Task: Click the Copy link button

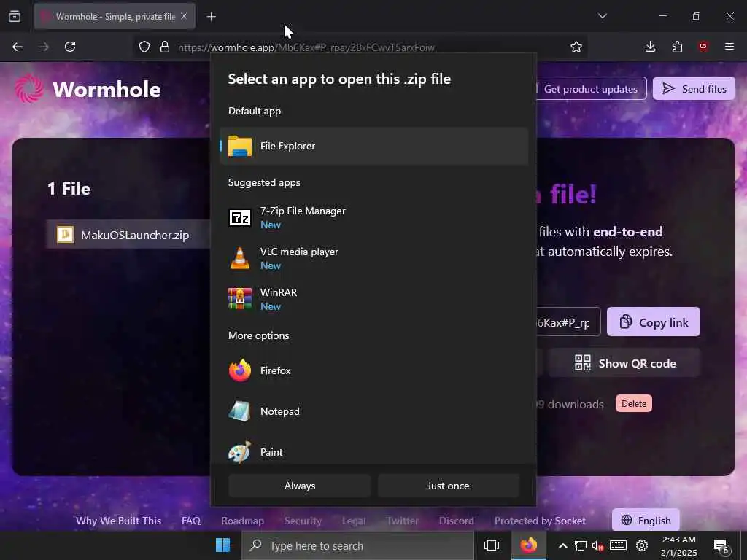Action: coord(653,322)
